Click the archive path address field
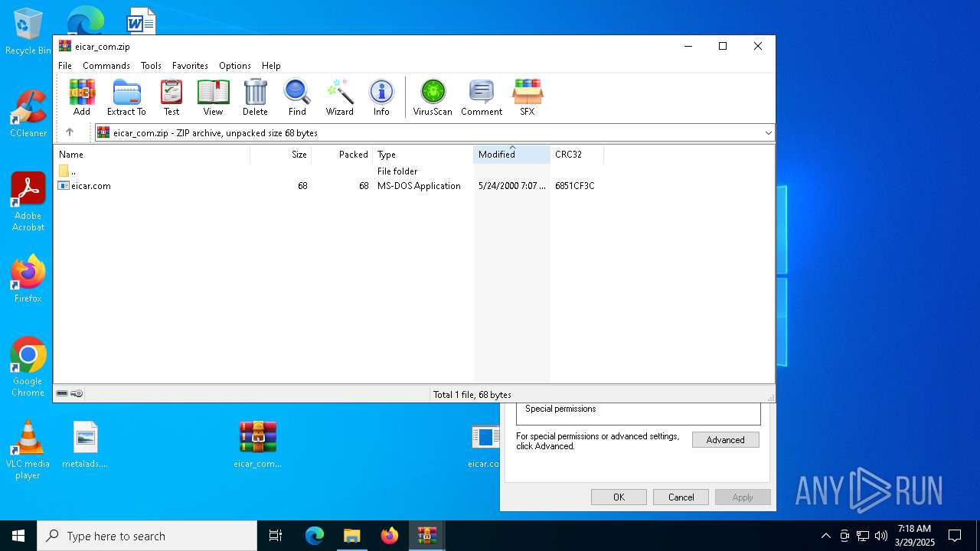980x551 pixels. tap(435, 133)
